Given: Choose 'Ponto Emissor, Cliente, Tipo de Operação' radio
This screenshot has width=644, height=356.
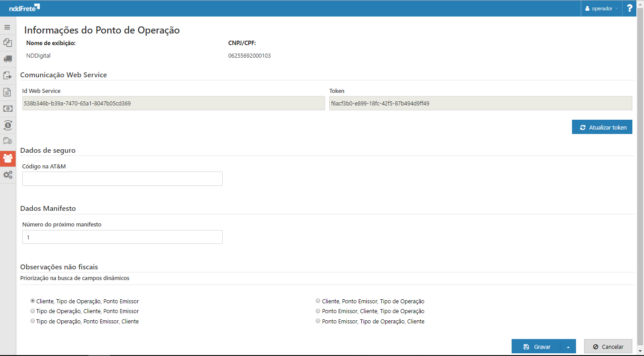Looking at the screenshot, I should (x=318, y=311).
